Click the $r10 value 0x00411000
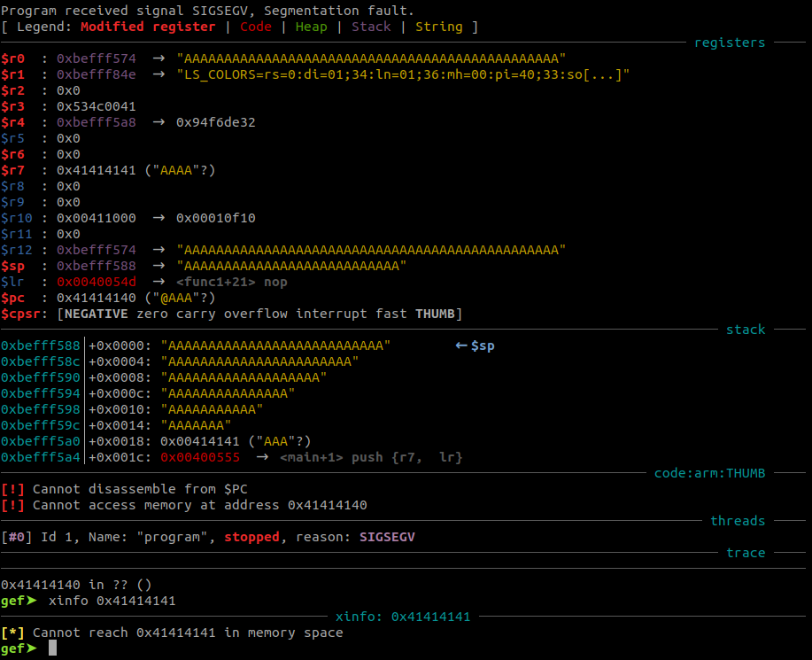Viewport: 812px width, 660px height. tap(97, 219)
